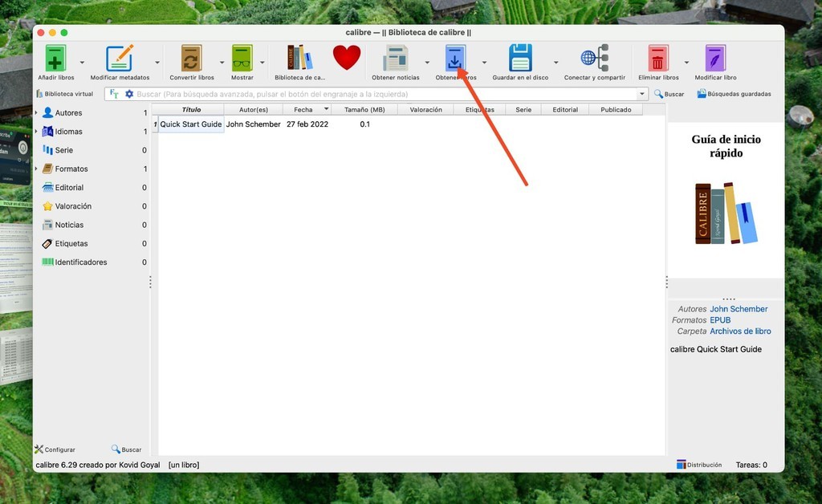Sort by the Título column header
The width and height of the screenshot is (822, 504).
191,109
